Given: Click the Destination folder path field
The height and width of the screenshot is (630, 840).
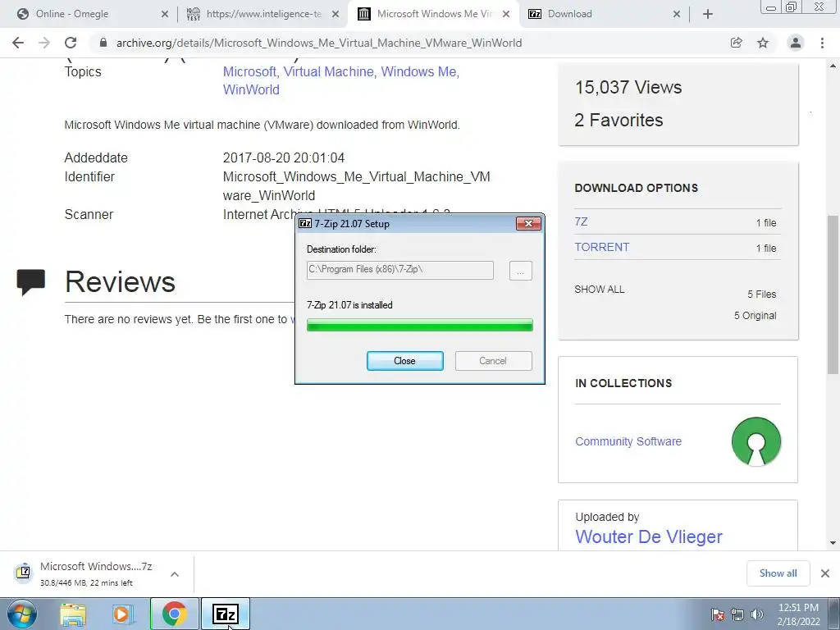Looking at the screenshot, I should click(400, 270).
